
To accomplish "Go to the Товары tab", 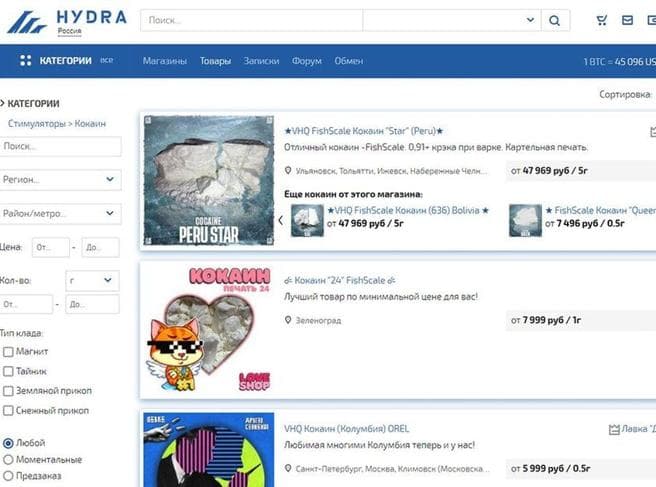I will tap(215, 61).
